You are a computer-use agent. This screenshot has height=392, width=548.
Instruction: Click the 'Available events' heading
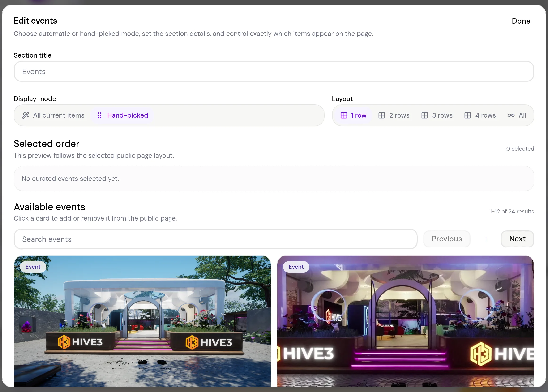pyautogui.click(x=50, y=207)
